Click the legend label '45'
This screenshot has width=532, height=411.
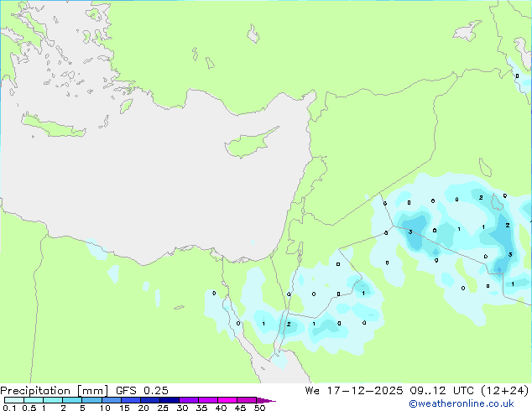tap(240, 408)
